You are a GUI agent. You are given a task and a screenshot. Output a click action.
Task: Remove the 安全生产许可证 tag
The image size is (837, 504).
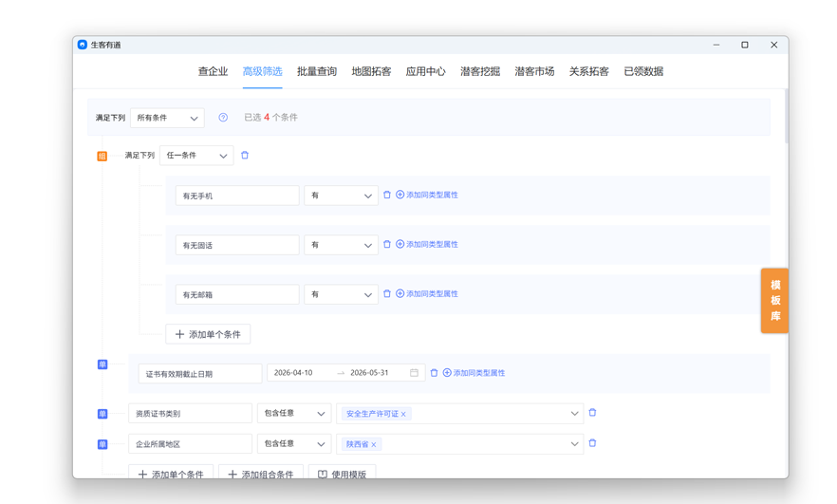(x=403, y=414)
